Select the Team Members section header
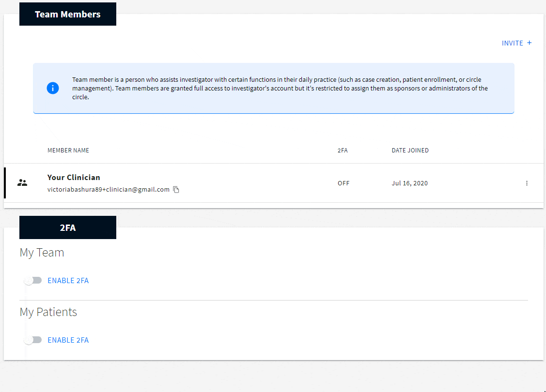This screenshot has height=392, width=546. [x=68, y=14]
